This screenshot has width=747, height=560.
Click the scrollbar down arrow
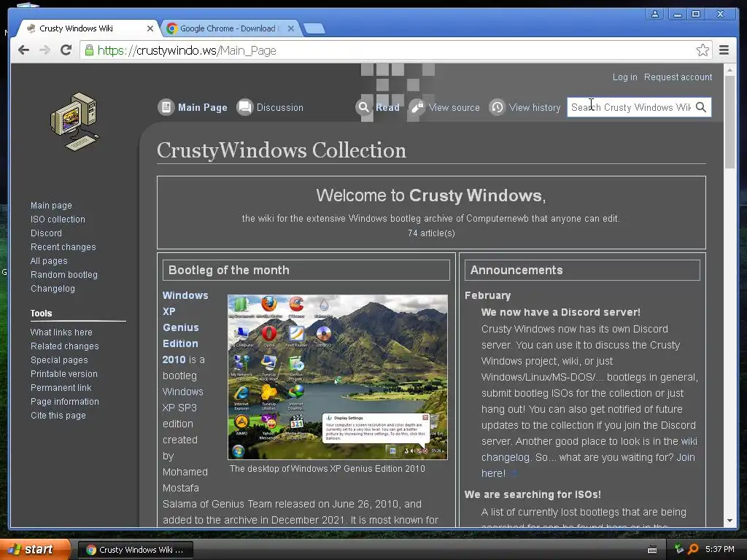(x=729, y=521)
